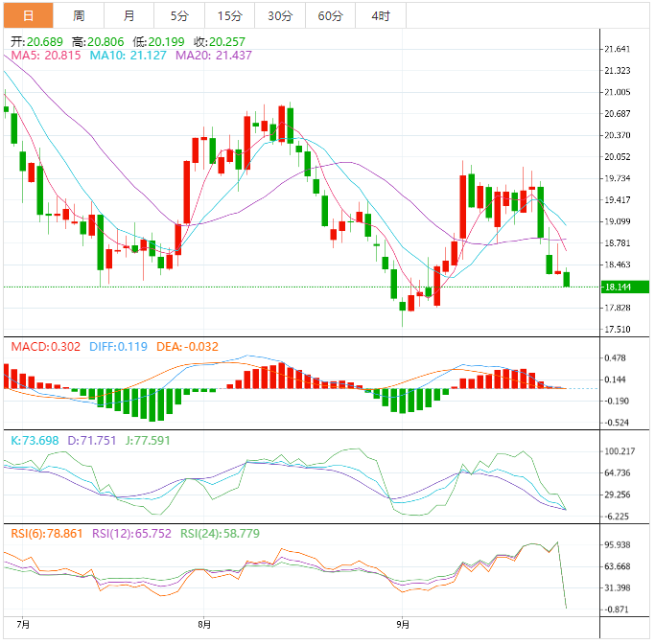
Task: Open the 5分 interval tab
Action: pyautogui.click(x=179, y=16)
